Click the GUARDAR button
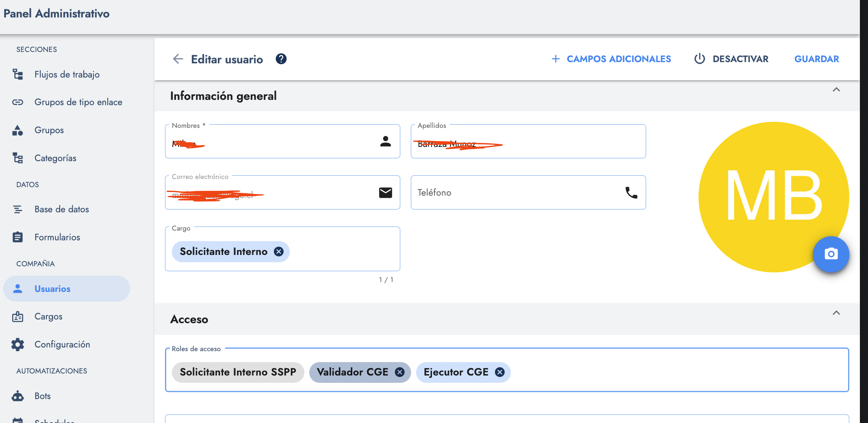The height and width of the screenshot is (423, 868). coord(816,59)
